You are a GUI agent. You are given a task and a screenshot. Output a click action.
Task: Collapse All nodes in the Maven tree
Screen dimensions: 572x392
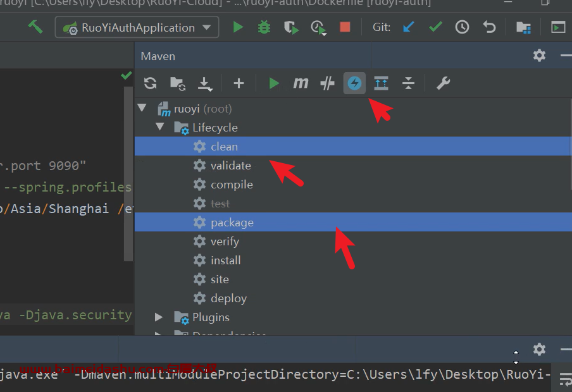pyautogui.click(x=408, y=83)
